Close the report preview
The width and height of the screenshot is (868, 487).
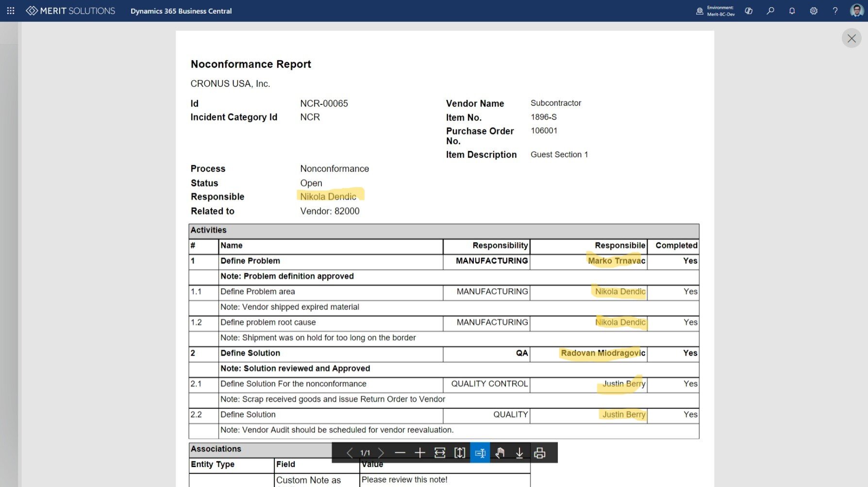click(851, 38)
